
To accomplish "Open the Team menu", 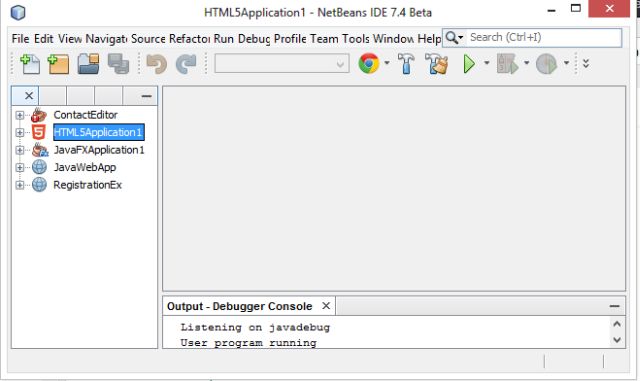I will coord(324,39).
